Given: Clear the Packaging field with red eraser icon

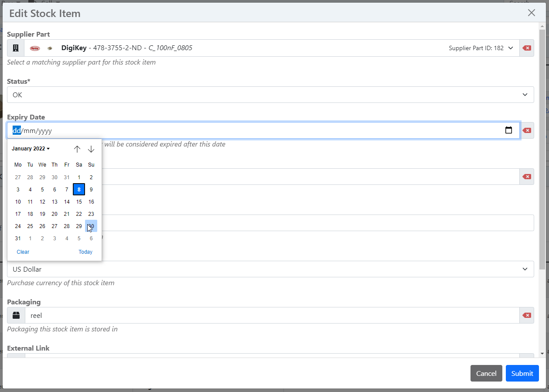Looking at the screenshot, I should click(x=527, y=315).
